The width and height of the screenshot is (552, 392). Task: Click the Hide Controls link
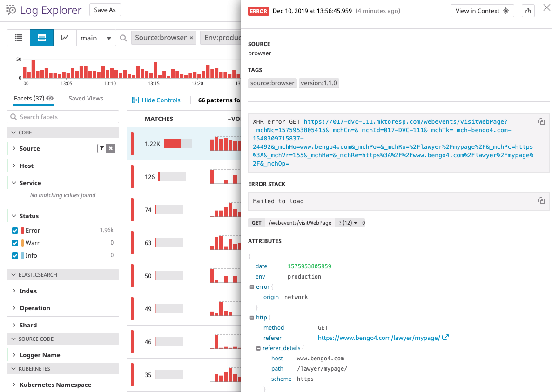pos(161,100)
